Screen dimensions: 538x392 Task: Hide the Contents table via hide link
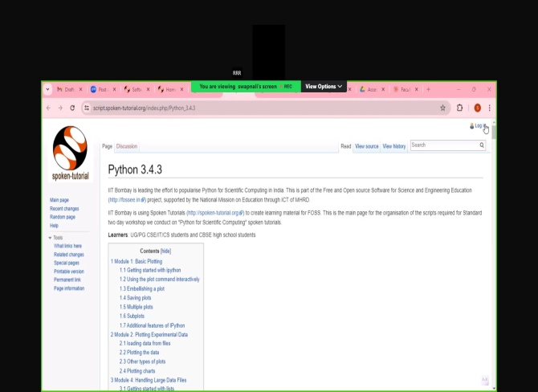pyautogui.click(x=165, y=251)
